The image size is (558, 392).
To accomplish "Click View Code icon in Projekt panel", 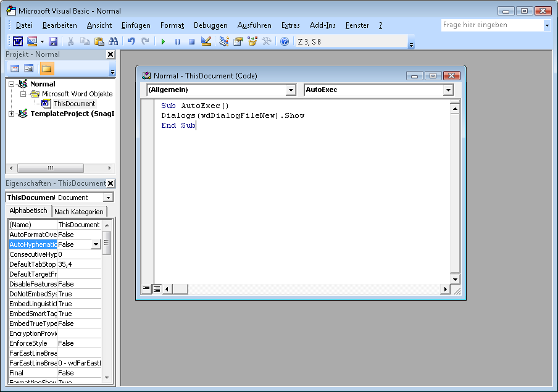I will pos(15,69).
